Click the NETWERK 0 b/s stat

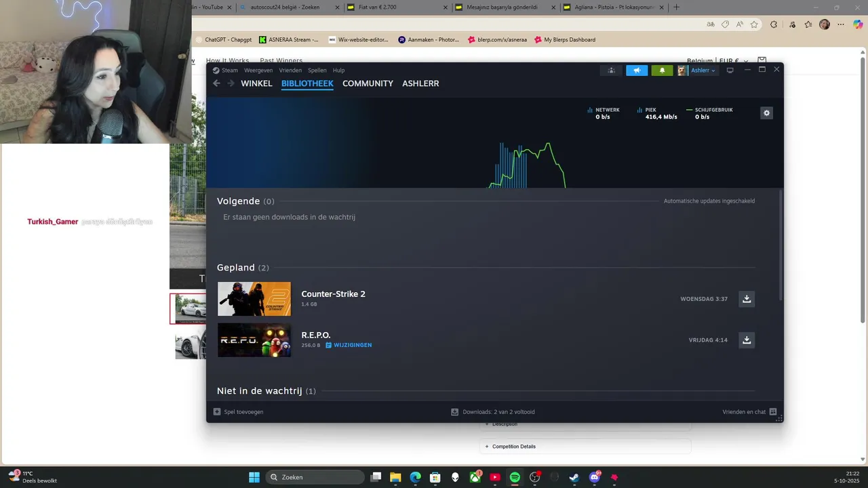(x=604, y=113)
